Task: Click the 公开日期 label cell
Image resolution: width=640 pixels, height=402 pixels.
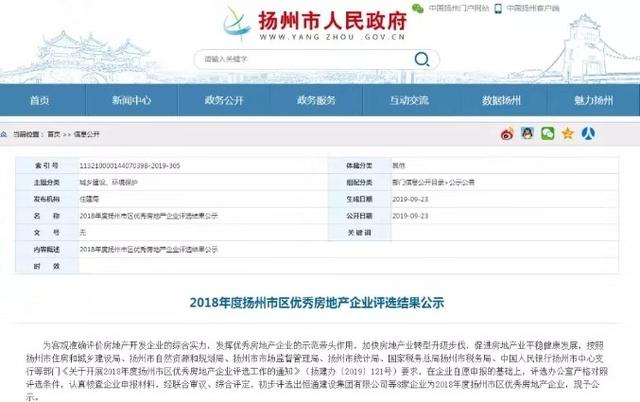Action: [x=360, y=215]
